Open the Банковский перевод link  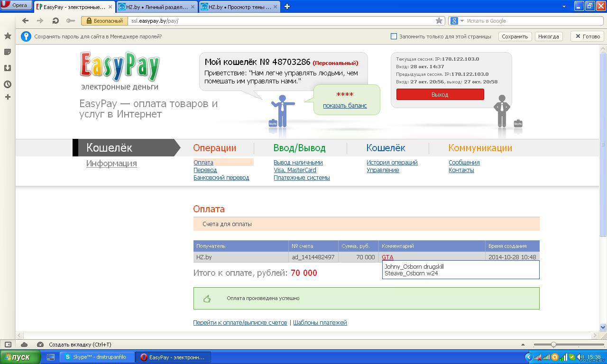tap(221, 177)
